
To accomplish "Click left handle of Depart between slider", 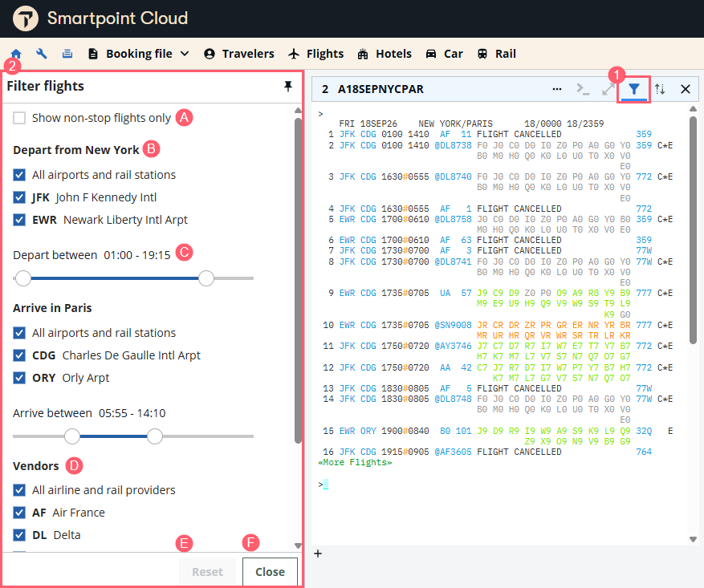I will point(23,278).
